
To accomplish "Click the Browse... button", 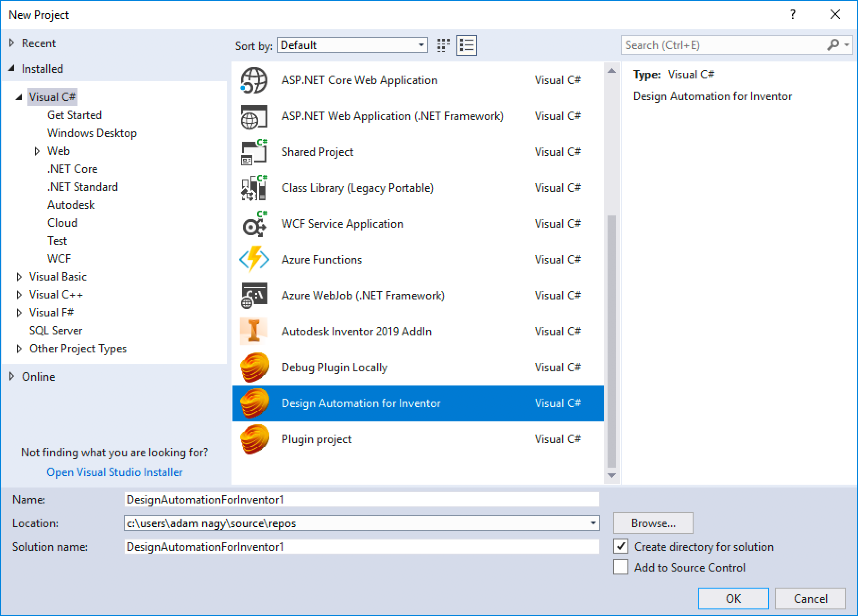I will (653, 523).
